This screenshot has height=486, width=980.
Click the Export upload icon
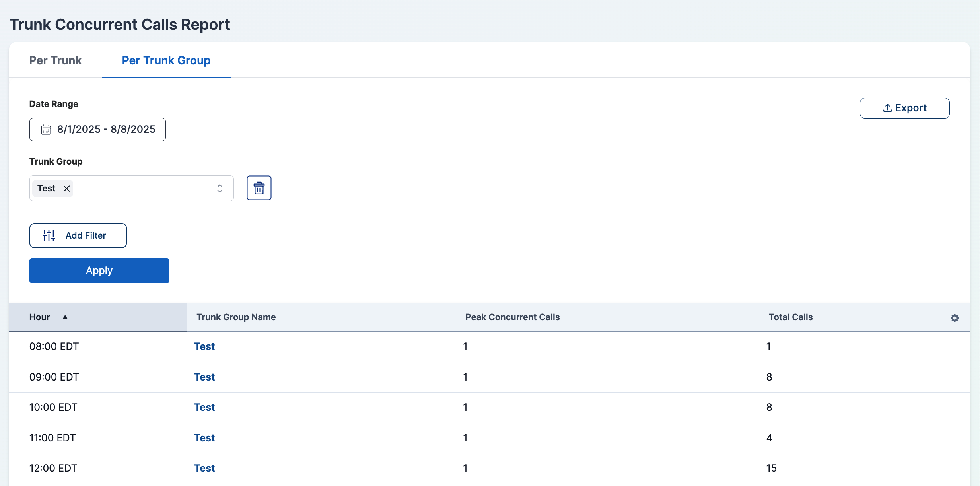(x=887, y=108)
